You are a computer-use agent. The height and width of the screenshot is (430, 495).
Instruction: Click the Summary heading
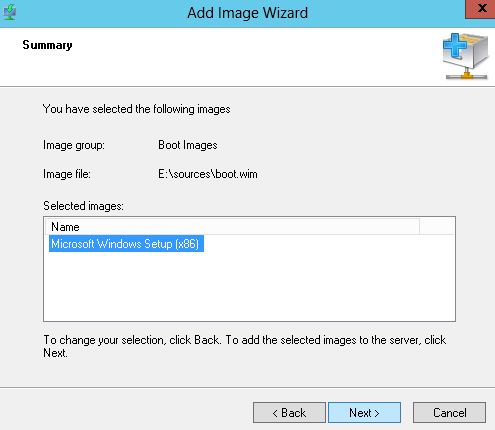47,45
